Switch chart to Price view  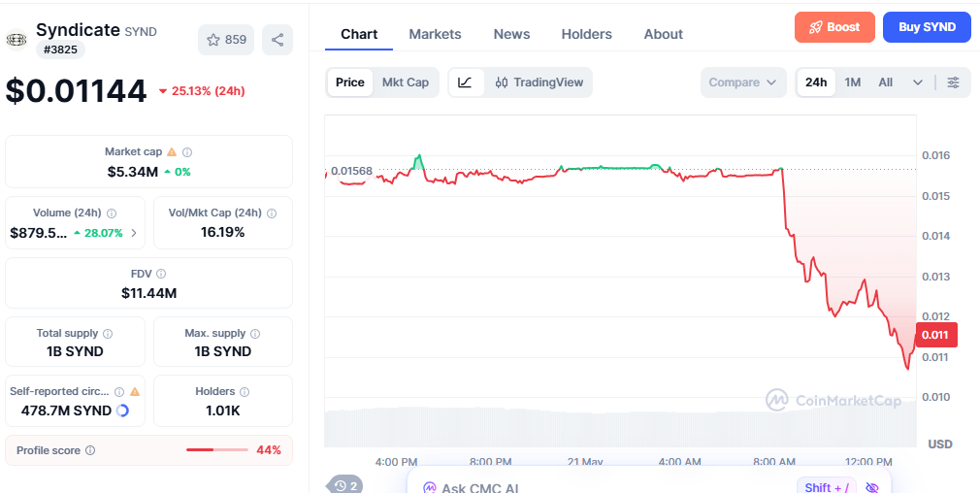click(x=350, y=82)
